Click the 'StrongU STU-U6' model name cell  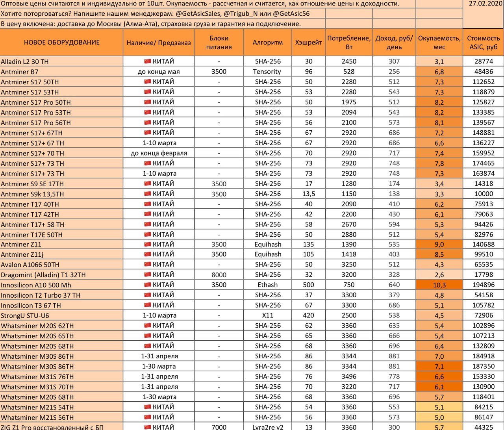61,315
